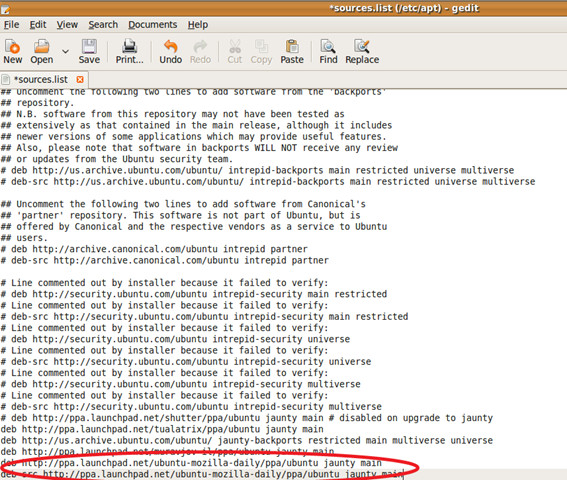Click the Cut scissors icon

(x=235, y=51)
